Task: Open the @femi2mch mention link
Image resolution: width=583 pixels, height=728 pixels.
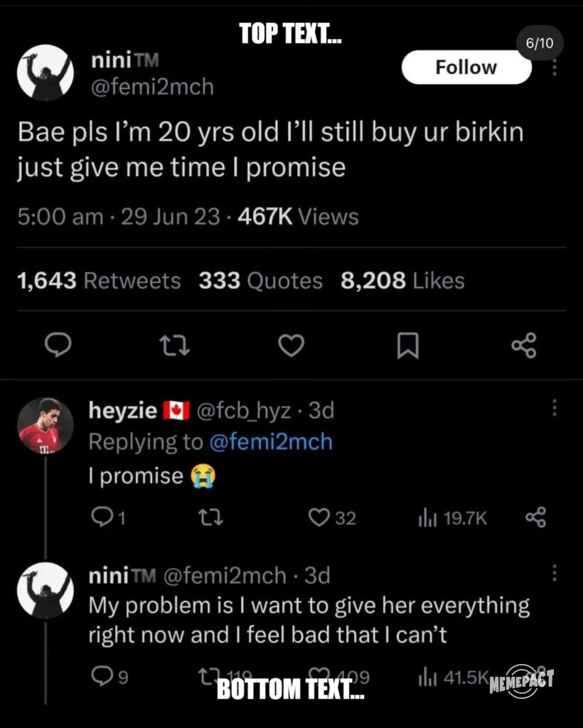Action: tap(270, 442)
